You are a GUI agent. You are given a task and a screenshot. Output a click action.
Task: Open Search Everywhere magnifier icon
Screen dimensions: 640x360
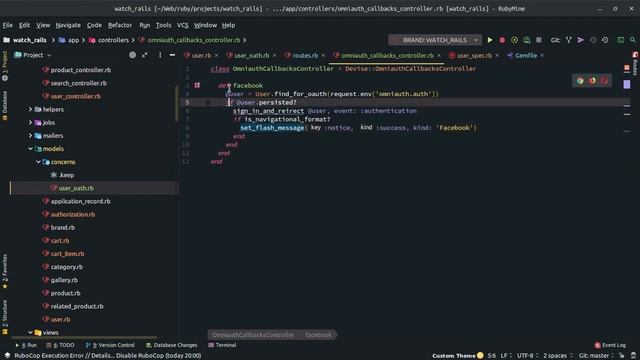coord(633,40)
